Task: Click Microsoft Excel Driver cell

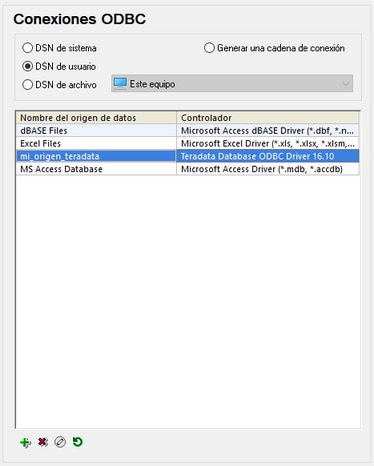Action: click(268, 143)
